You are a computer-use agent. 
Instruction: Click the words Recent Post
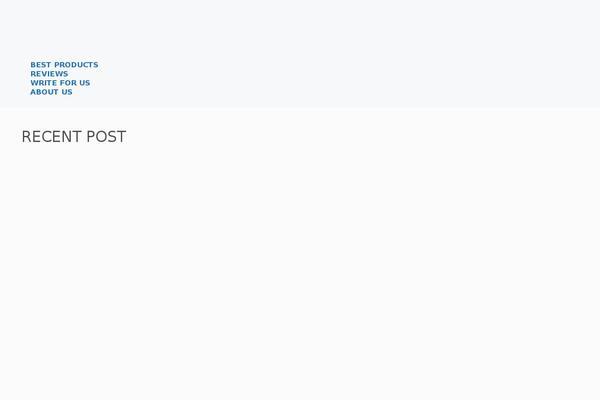pyautogui.click(x=74, y=137)
